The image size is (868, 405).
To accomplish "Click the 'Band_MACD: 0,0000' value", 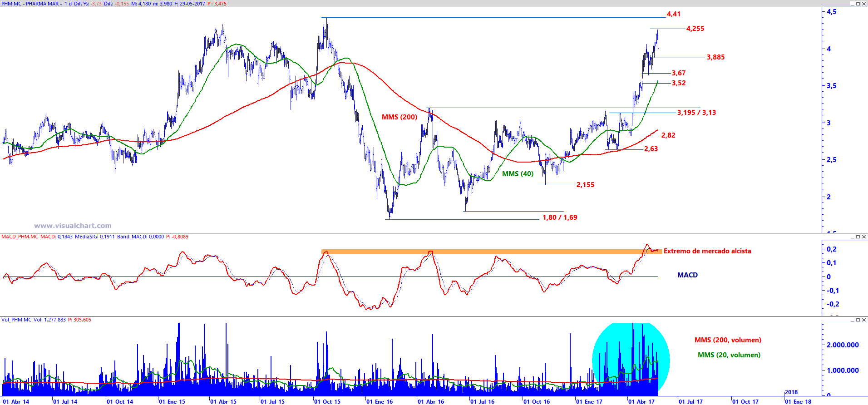I will pos(141,237).
